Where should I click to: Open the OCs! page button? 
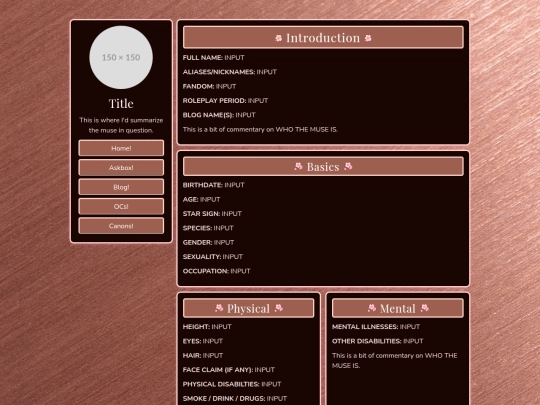click(121, 206)
